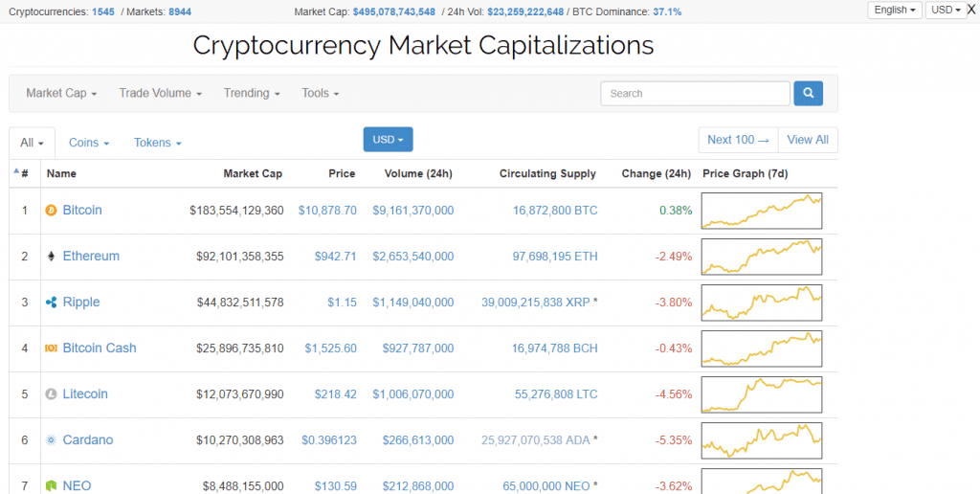Click BTC Dominance 37.1% link

[667, 11]
